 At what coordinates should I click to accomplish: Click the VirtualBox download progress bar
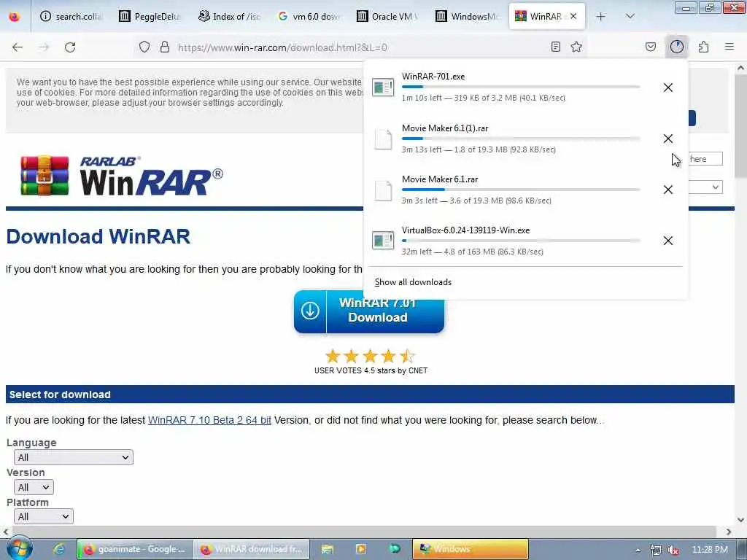click(521, 241)
